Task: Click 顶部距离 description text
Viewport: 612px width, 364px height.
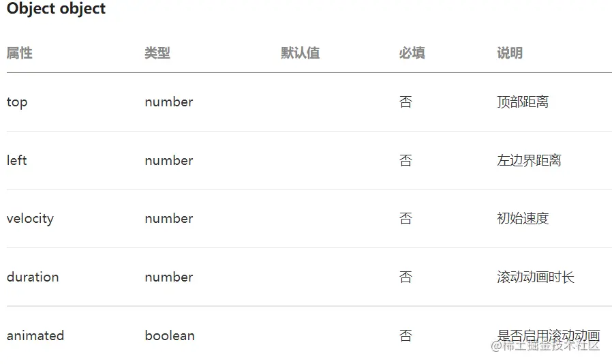Action: [x=523, y=102]
